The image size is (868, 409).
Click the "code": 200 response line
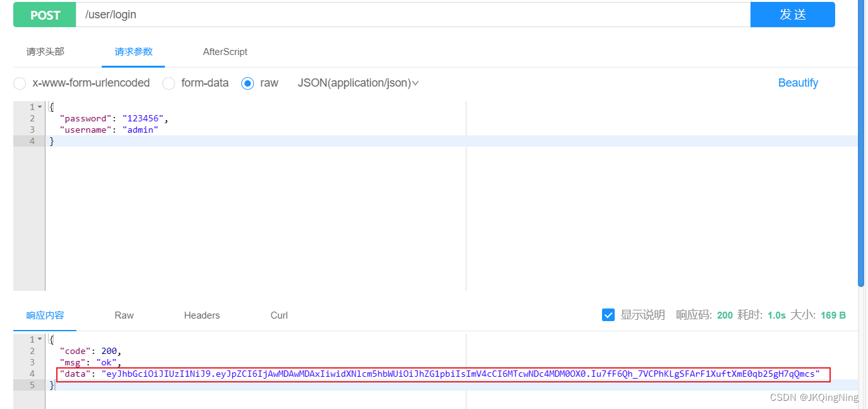click(90, 351)
